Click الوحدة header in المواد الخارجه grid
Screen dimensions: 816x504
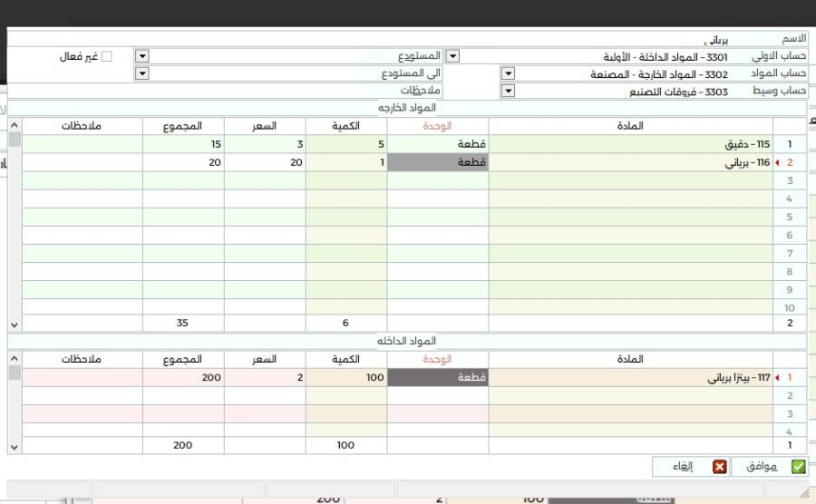pyautogui.click(x=438, y=126)
